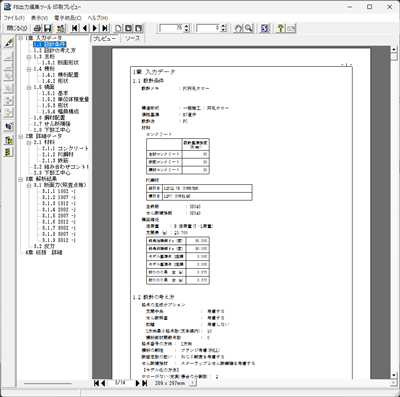Select tree item 1.7 せん断補強
400x397 pixels.
(x=52, y=124)
